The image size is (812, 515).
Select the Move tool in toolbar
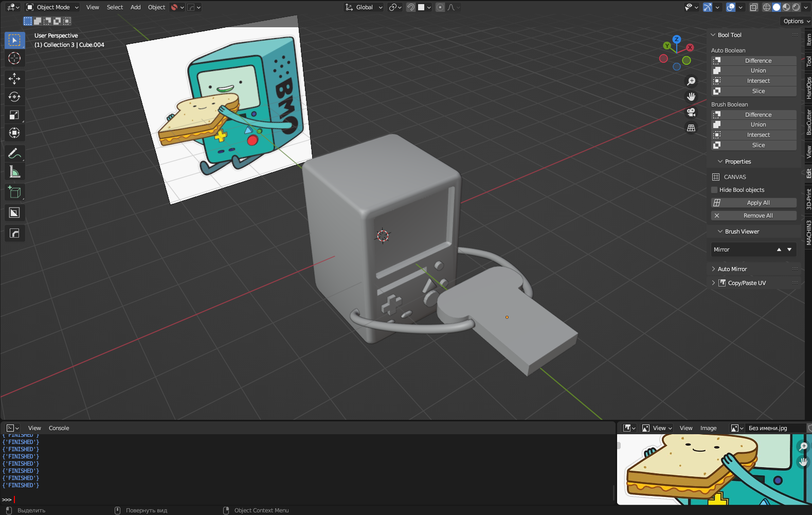(x=14, y=78)
